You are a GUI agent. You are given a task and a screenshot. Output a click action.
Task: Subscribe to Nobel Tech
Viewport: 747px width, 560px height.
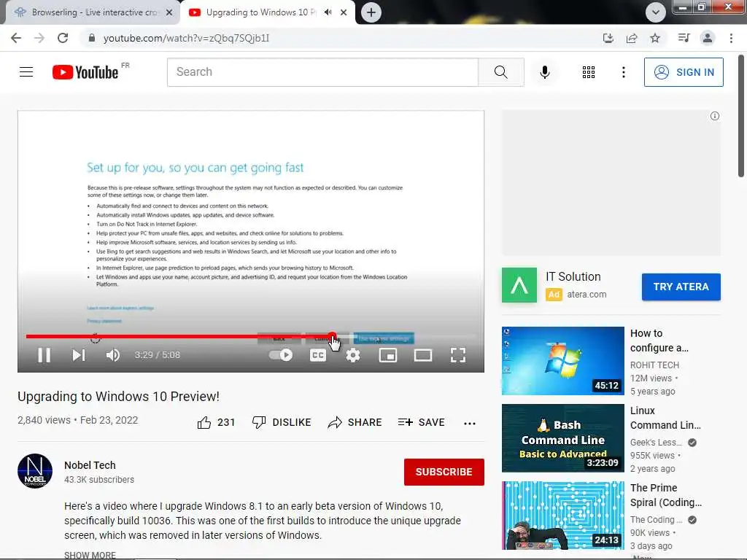click(444, 472)
